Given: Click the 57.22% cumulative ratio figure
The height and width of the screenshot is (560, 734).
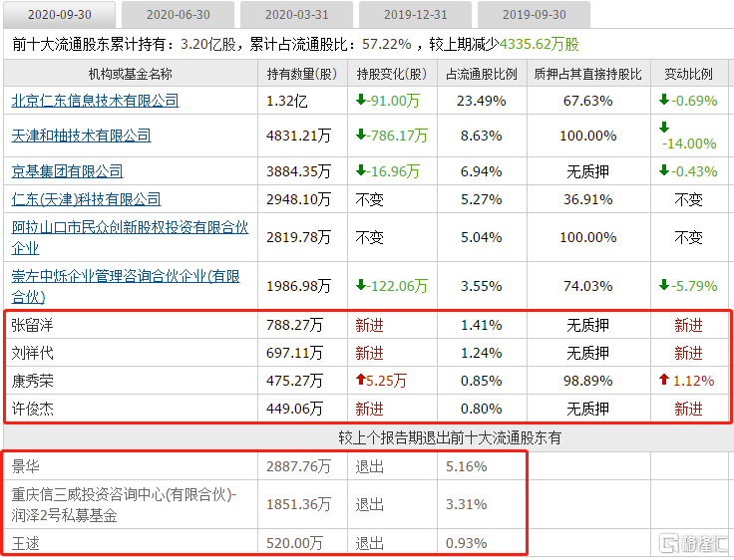Looking at the screenshot, I should pos(387,44).
